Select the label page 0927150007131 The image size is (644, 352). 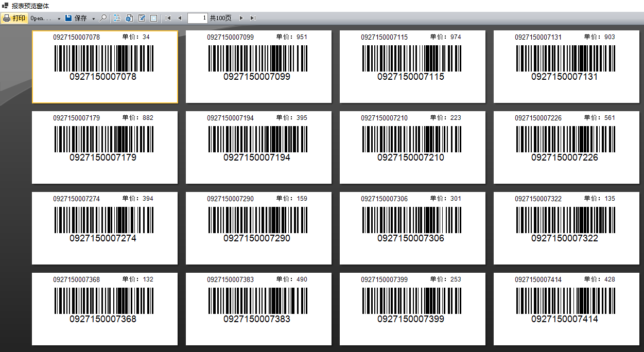[566, 67]
